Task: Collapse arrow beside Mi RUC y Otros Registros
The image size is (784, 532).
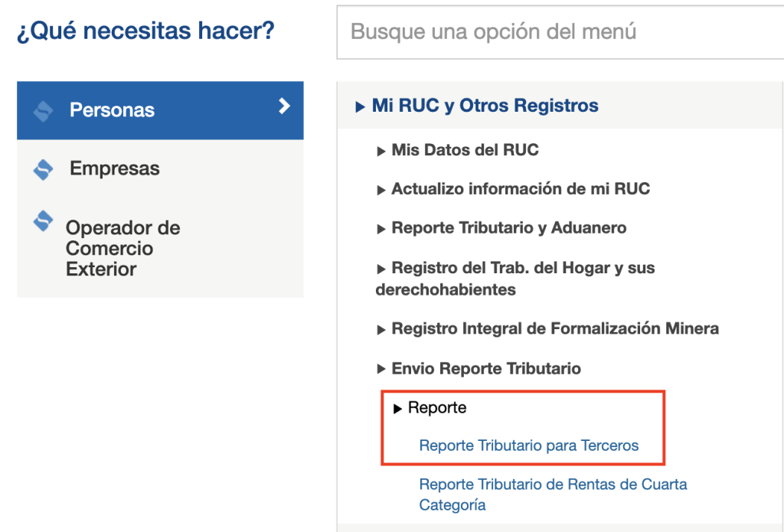Action: click(x=361, y=107)
